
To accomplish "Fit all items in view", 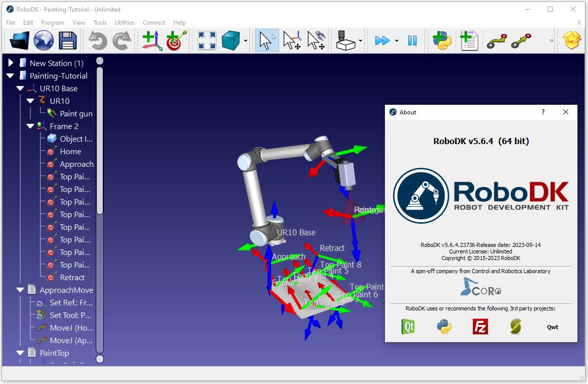I will coord(207,40).
